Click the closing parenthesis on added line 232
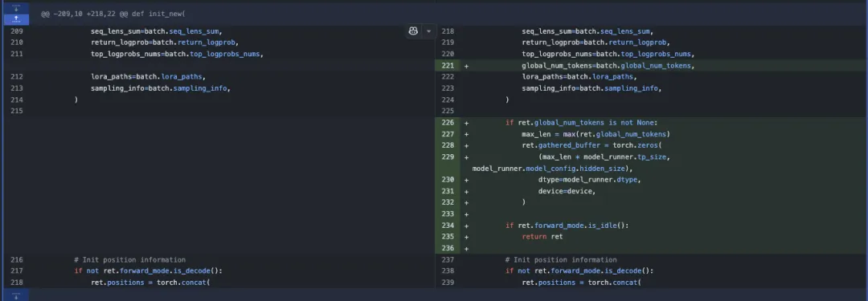This screenshot has height=301, width=868. pos(524,202)
